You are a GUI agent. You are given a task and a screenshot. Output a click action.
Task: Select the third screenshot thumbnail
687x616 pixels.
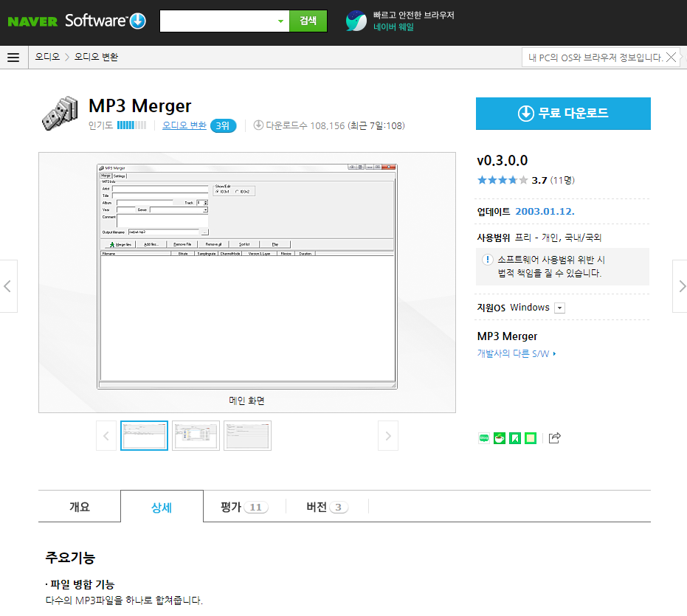point(247,435)
